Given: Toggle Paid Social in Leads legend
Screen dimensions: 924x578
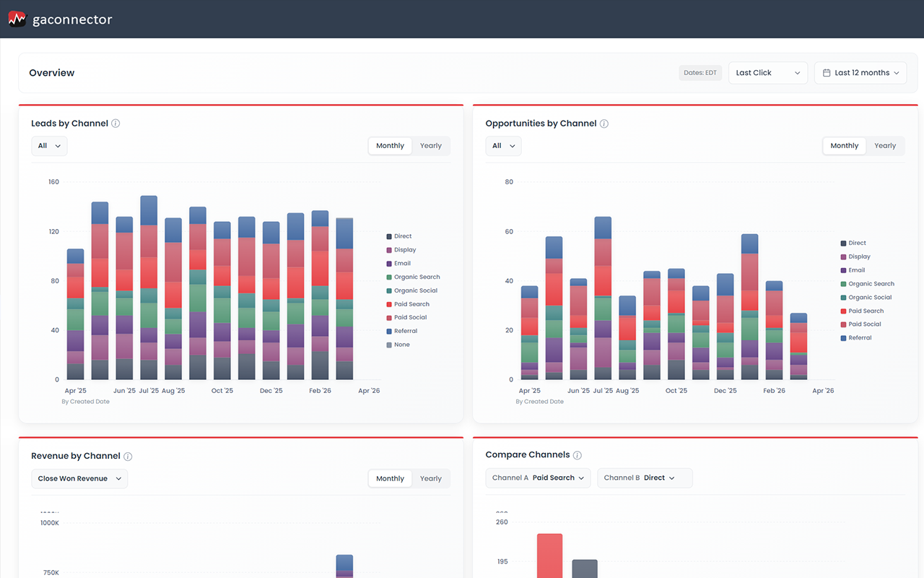Looking at the screenshot, I should point(407,317).
